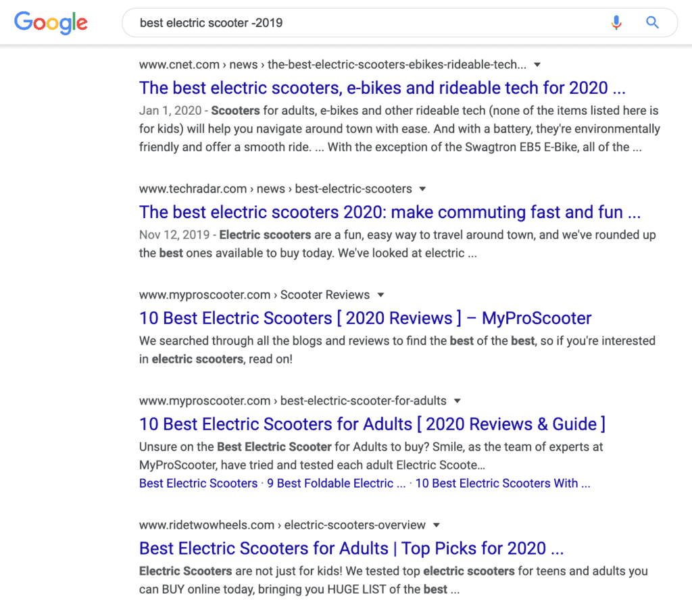692x616 pixels.
Task: Expand dropdown arrow next to ridetwowheels.com URL
Action: pos(437,525)
